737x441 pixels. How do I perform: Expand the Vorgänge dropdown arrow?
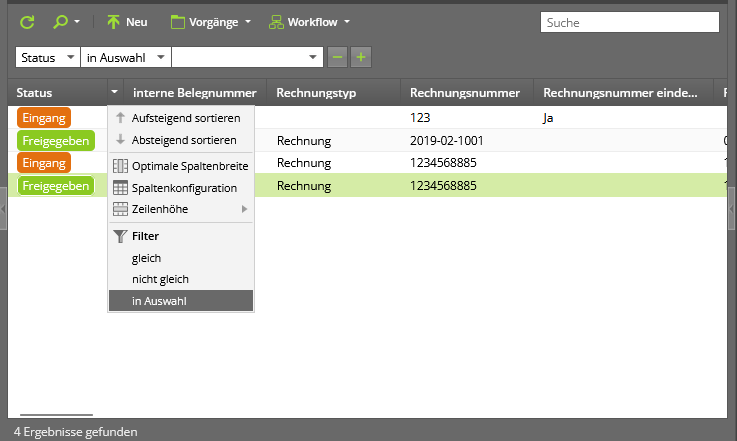[x=248, y=22]
